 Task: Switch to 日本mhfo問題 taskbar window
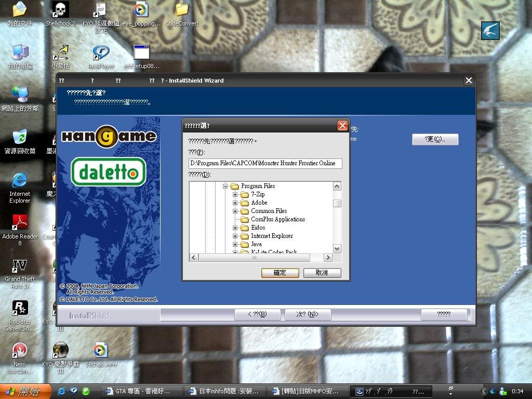[x=225, y=392]
